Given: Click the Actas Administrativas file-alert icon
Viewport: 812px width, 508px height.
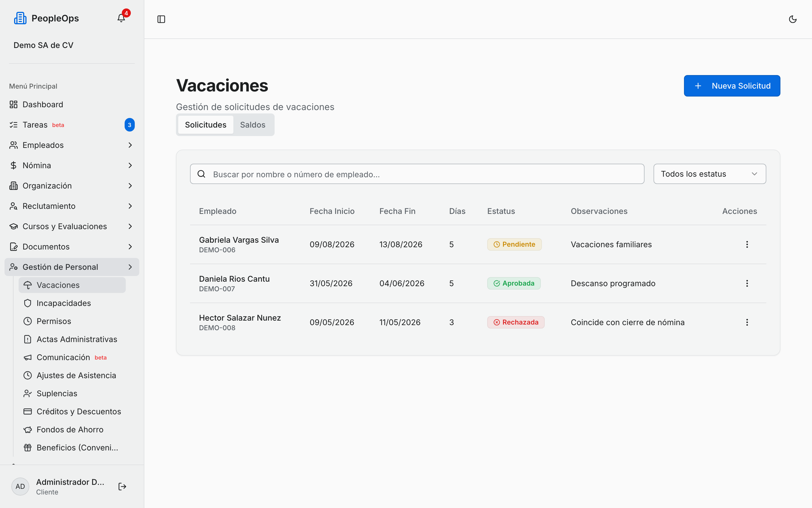Looking at the screenshot, I should point(28,339).
